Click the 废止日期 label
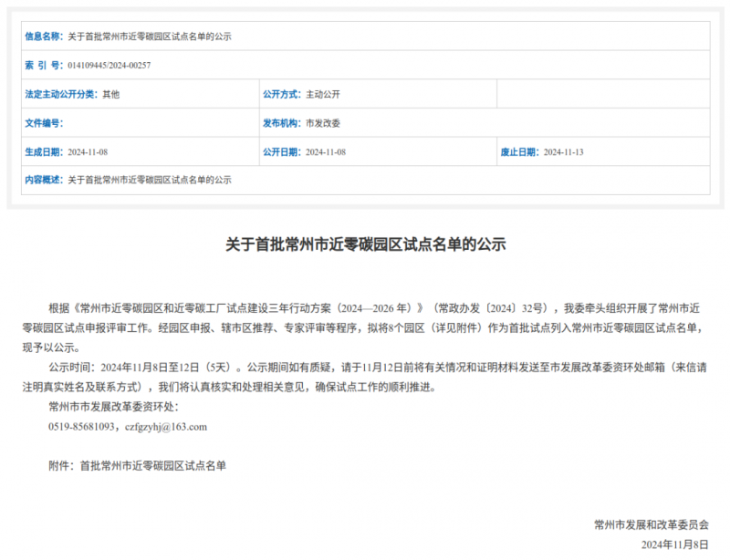The height and width of the screenshot is (560, 730). pos(519,151)
